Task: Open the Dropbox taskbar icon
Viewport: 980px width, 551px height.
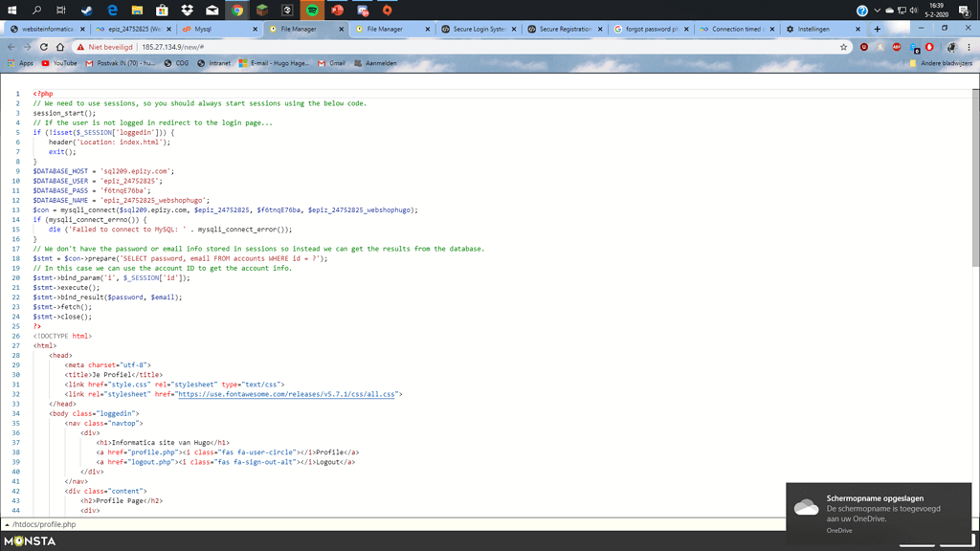Action: 187,11
